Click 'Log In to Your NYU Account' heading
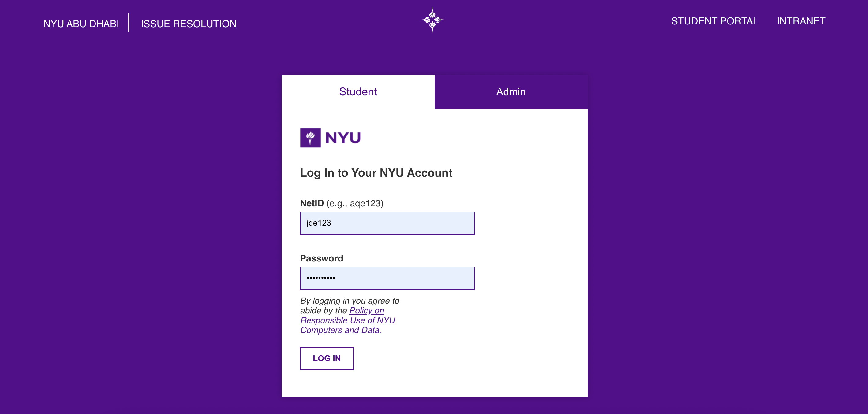868x414 pixels. (x=376, y=173)
